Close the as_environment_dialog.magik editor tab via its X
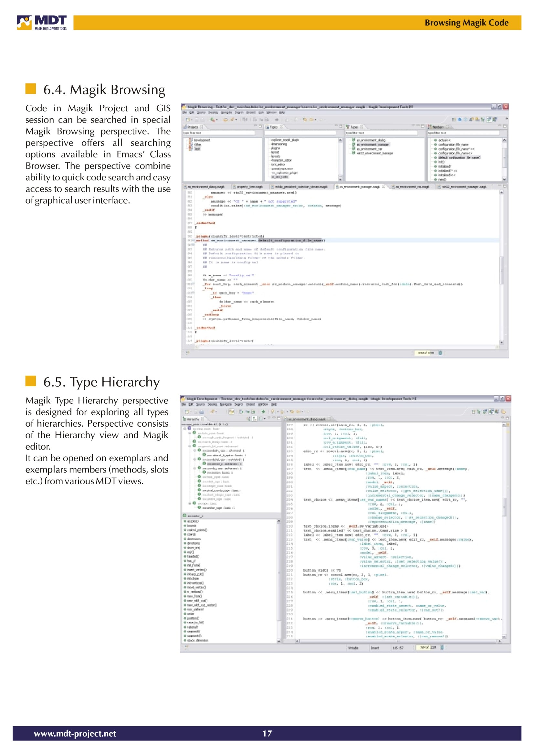The height and width of the screenshot is (756, 535). (329, 419)
